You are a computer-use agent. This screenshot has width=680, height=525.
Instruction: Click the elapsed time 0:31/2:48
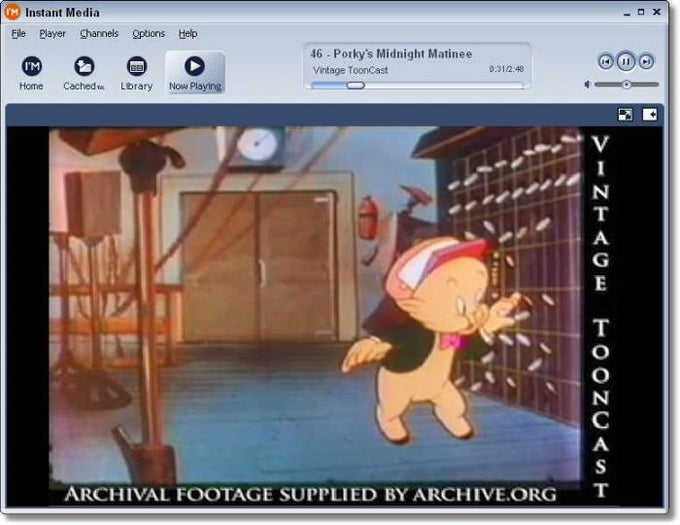tap(507, 69)
